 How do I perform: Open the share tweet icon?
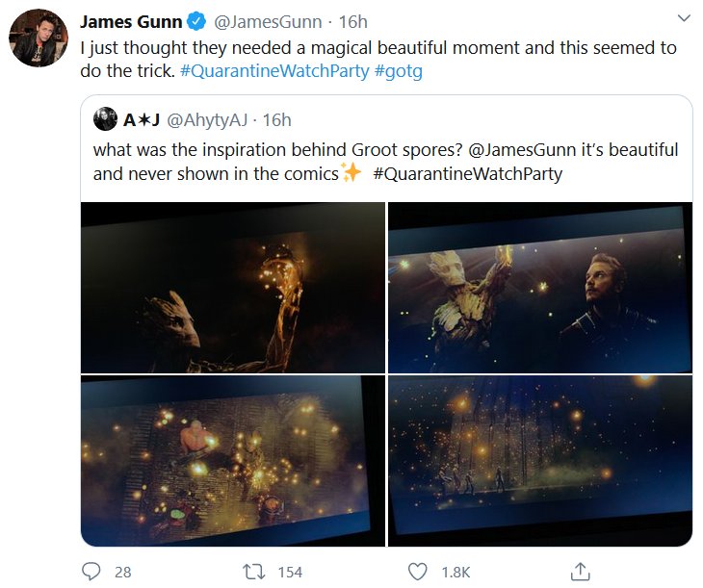(580, 572)
